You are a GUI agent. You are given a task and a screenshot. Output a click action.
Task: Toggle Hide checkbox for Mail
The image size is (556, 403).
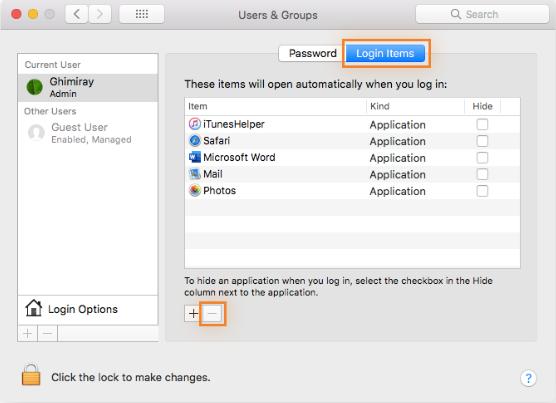click(x=482, y=174)
